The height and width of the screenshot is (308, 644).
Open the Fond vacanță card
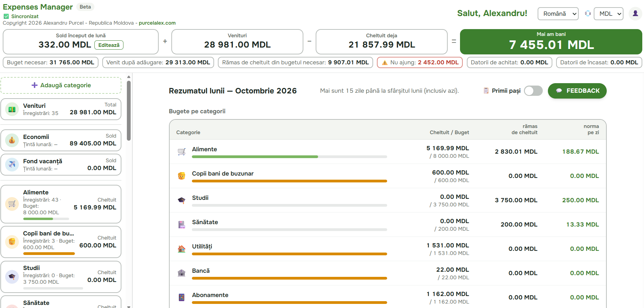click(61, 165)
